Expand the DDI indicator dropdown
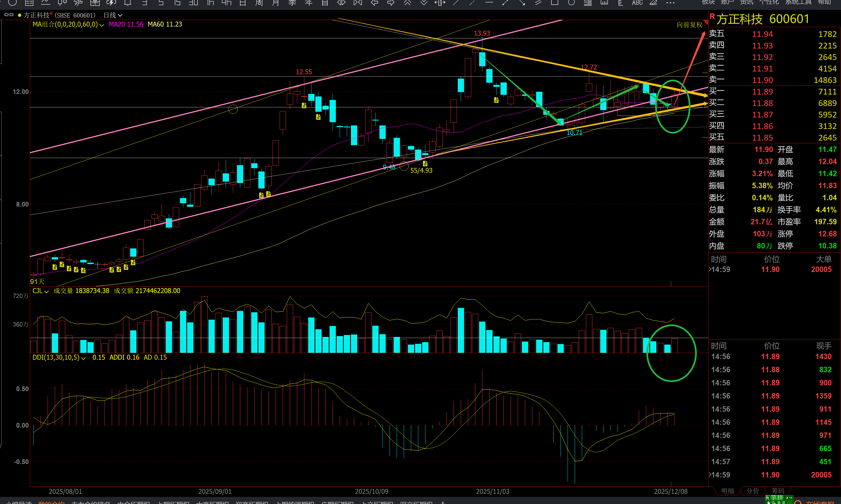The height and width of the screenshot is (504, 841). pos(83,358)
